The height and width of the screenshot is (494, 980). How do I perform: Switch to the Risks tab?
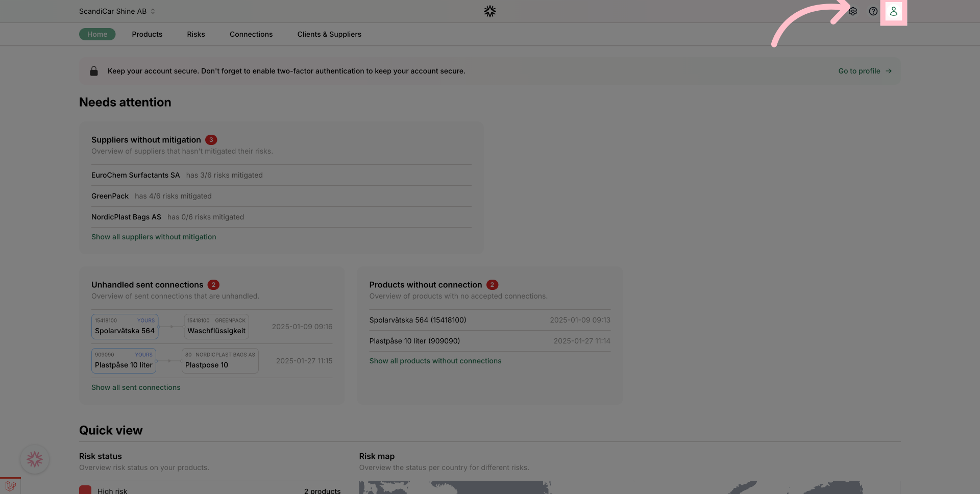[195, 34]
